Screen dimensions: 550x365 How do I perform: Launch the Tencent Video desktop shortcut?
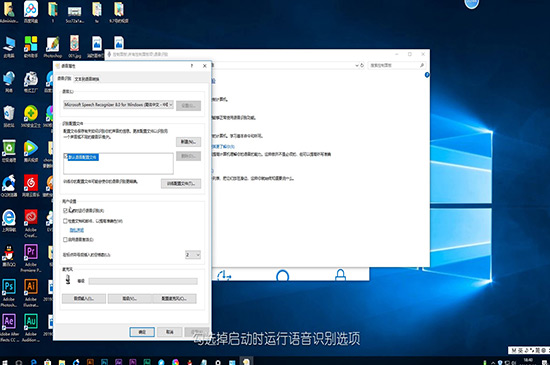[x=31, y=151]
